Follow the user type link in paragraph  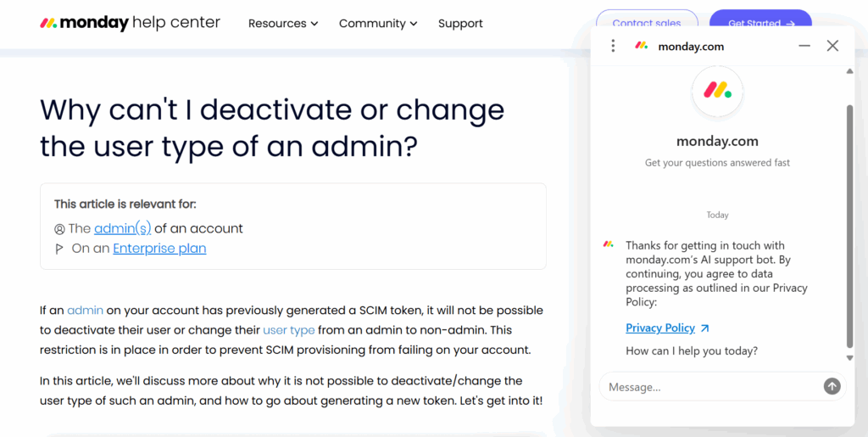[x=289, y=330]
